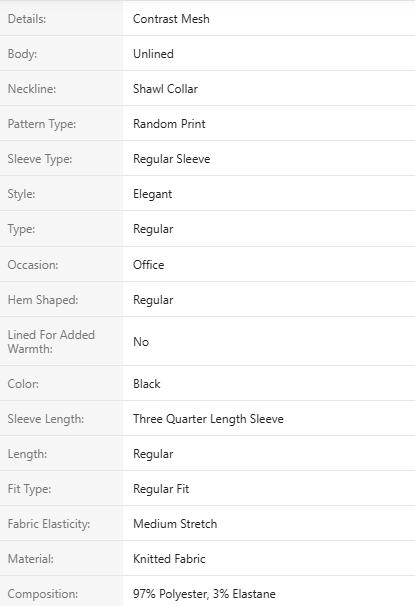Select the Elegant style value
415x606 pixels.
(153, 194)
